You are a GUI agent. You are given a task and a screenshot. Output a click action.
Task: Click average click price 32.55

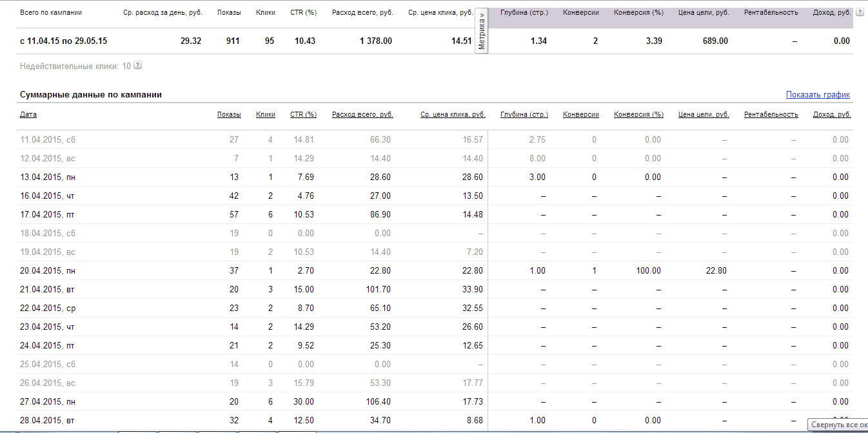(x=473, y=308)
